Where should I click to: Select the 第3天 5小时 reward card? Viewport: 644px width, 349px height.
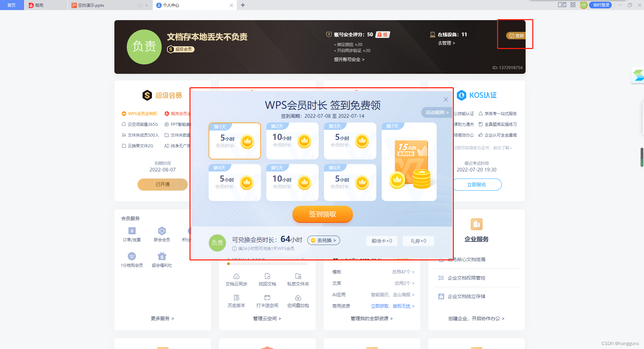(x=350, y=141)
